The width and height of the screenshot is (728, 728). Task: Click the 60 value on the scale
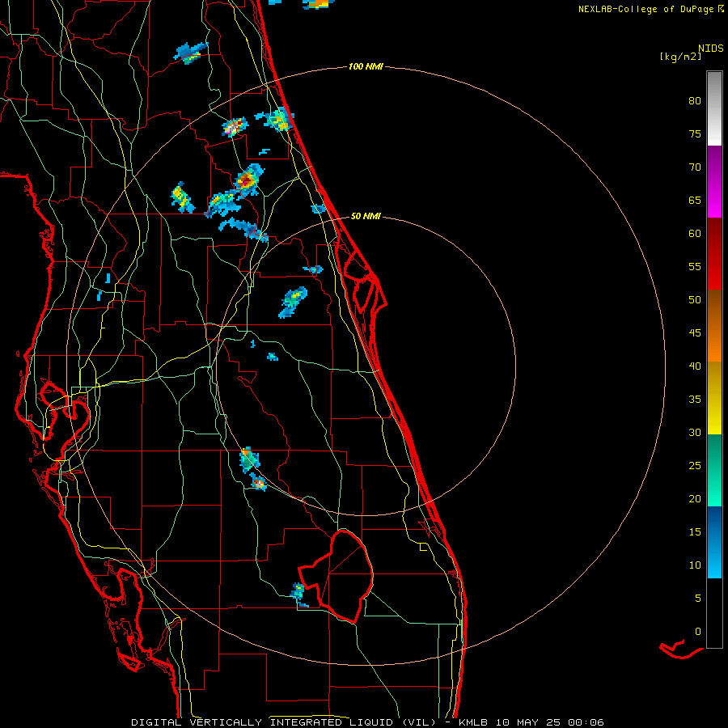tap(695, 234)
